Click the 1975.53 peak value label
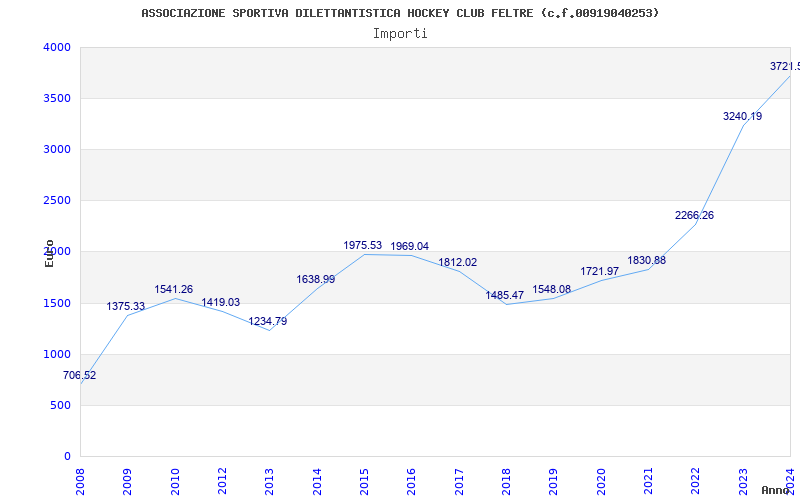The height and width of the screenshot is (500, 800). tap(363, 246)
